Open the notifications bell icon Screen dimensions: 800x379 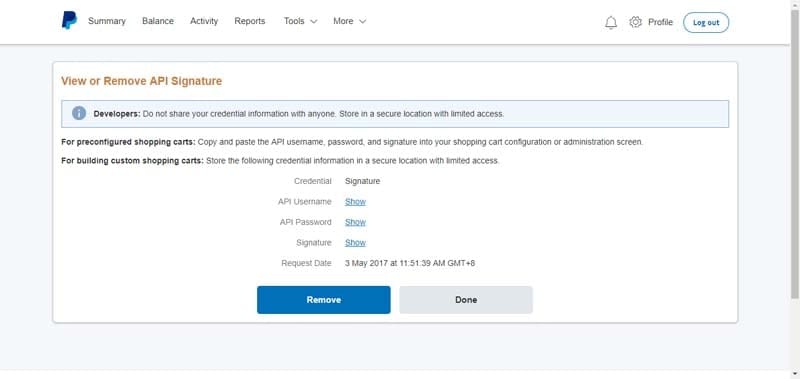coord(611,22)
